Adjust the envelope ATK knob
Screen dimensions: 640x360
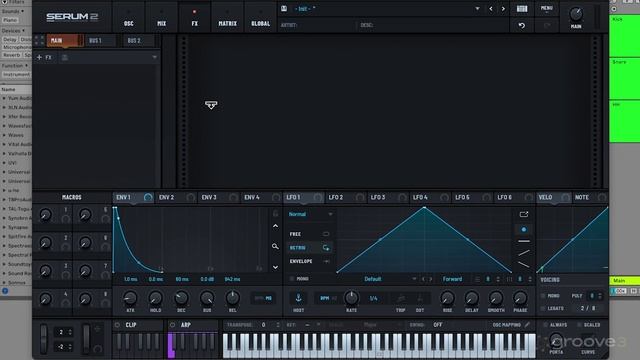130,298
